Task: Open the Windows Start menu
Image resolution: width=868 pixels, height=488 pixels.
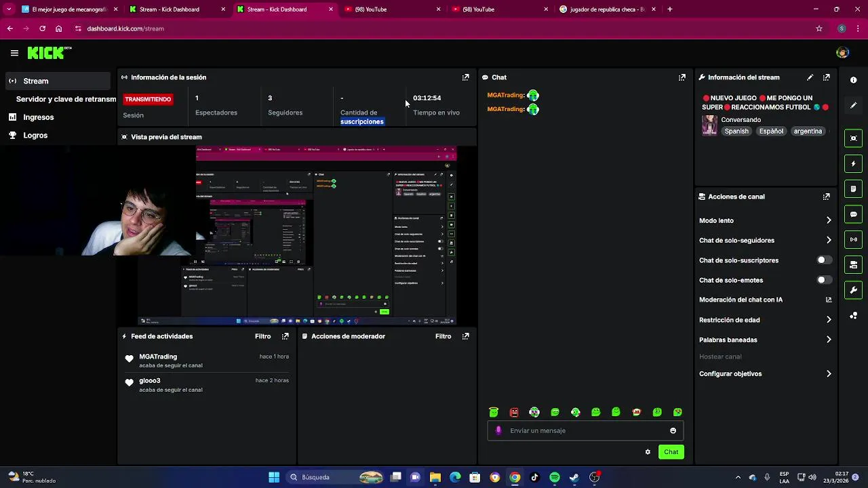Action: 274,477
